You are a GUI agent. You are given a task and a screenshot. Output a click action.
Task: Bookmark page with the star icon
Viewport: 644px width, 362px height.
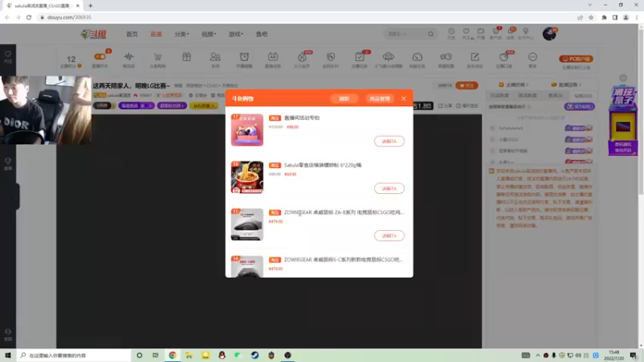point(591,17)
